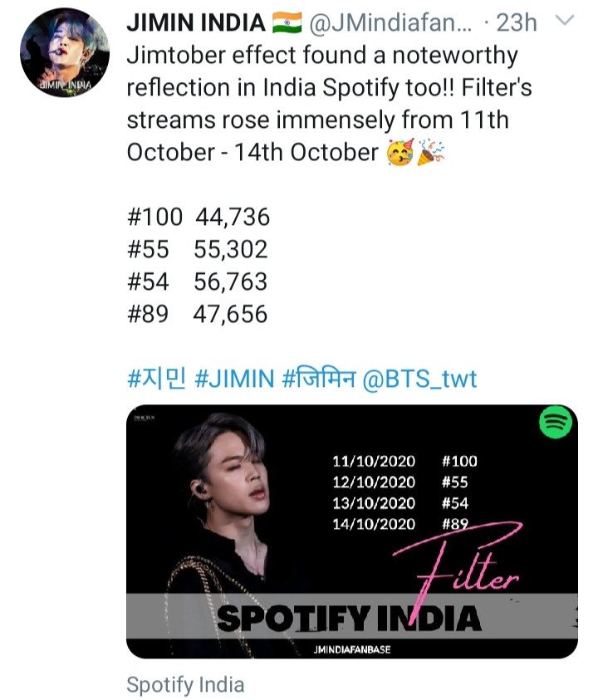Viewport: 598px width, 700px height.
Task: Tap the JMINDIAFANBASE watermark on image
Action: 352,649
